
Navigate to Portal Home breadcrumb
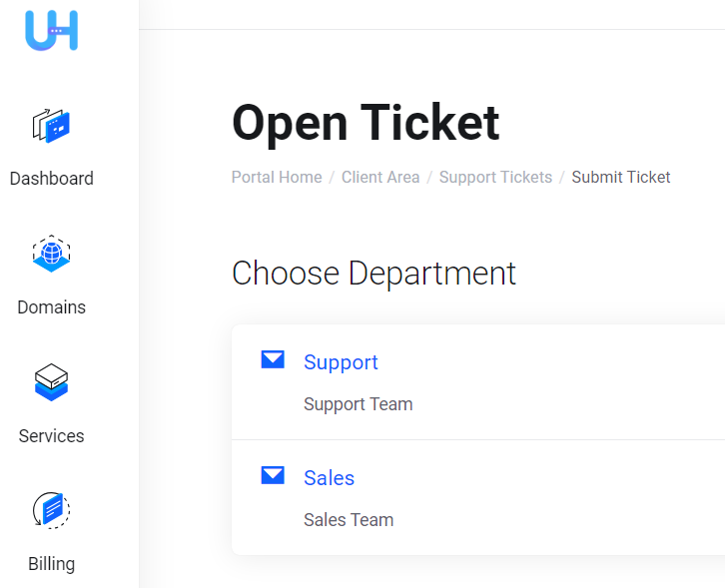click(x=277, y=178)
